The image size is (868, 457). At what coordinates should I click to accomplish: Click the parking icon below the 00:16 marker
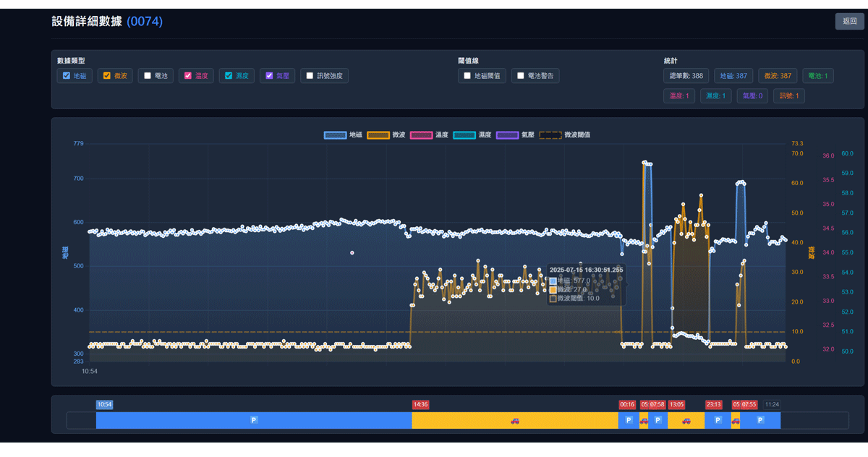[x=629, y=420]
